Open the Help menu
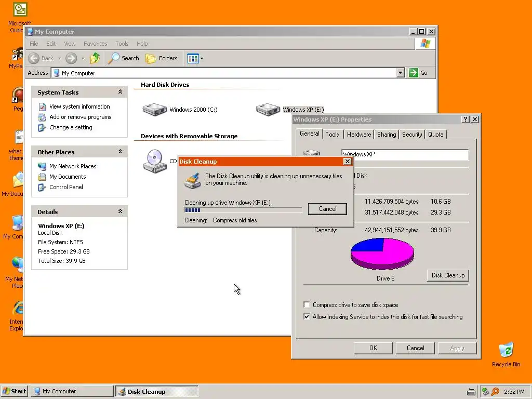Viewport: 532px width, 399px height. tap(142, 44)
